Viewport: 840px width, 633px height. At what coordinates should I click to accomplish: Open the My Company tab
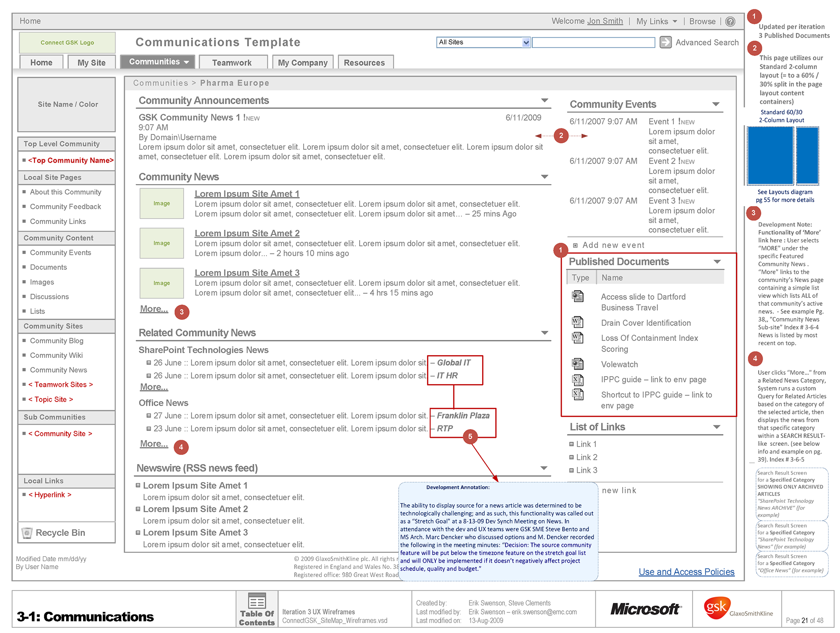[x=303, y=63]
